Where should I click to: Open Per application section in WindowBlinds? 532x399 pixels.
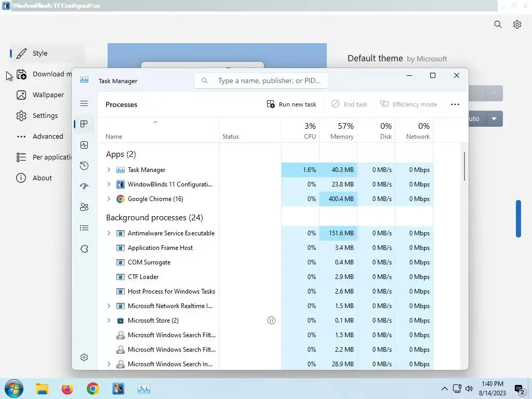(x=44, y=157)
